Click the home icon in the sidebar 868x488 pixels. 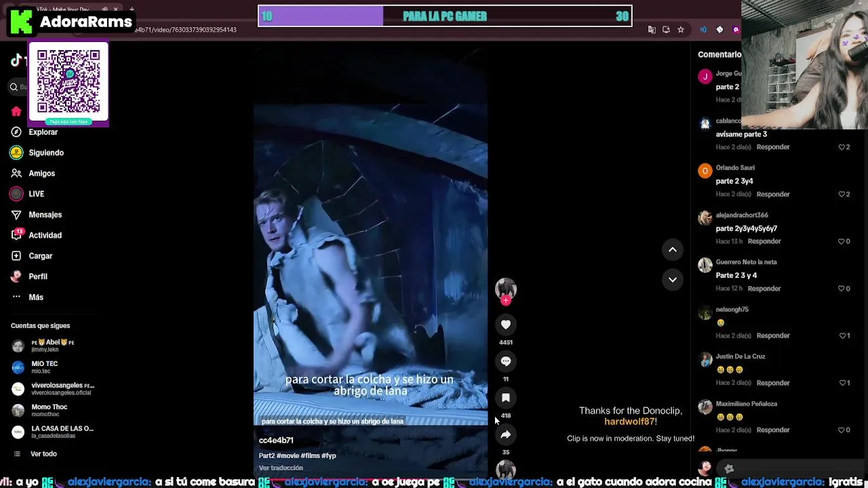tap(16, 111)
